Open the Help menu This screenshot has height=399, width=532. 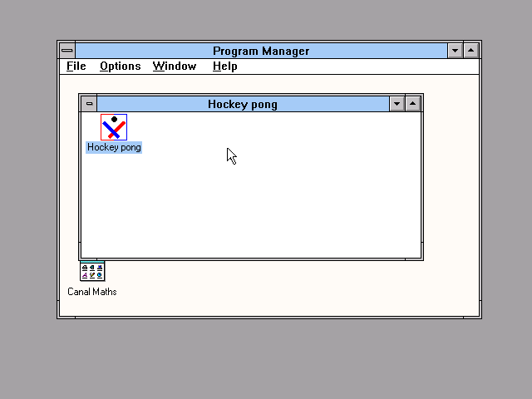[224, 66]
